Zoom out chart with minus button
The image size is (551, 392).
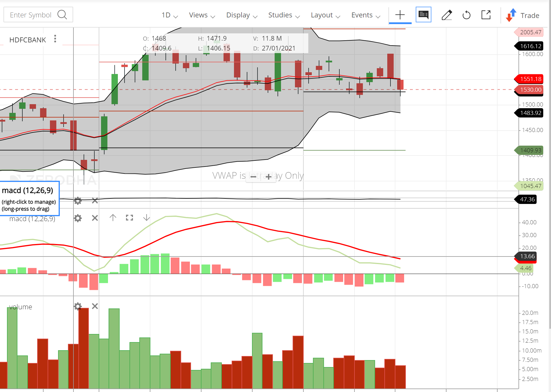click(x=253, y=176)
